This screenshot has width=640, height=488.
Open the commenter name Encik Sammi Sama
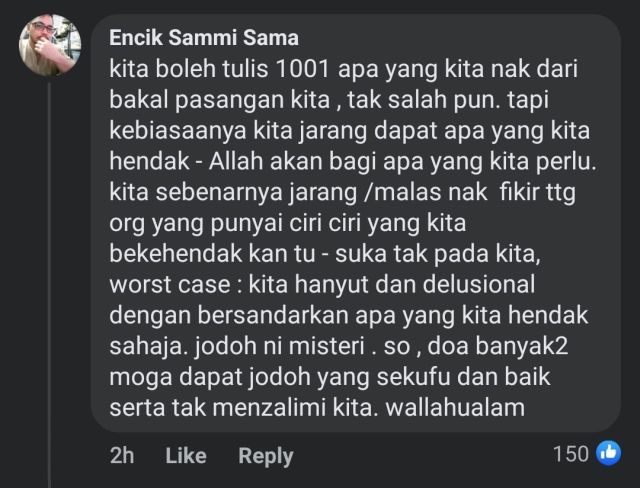click(204, 38)
